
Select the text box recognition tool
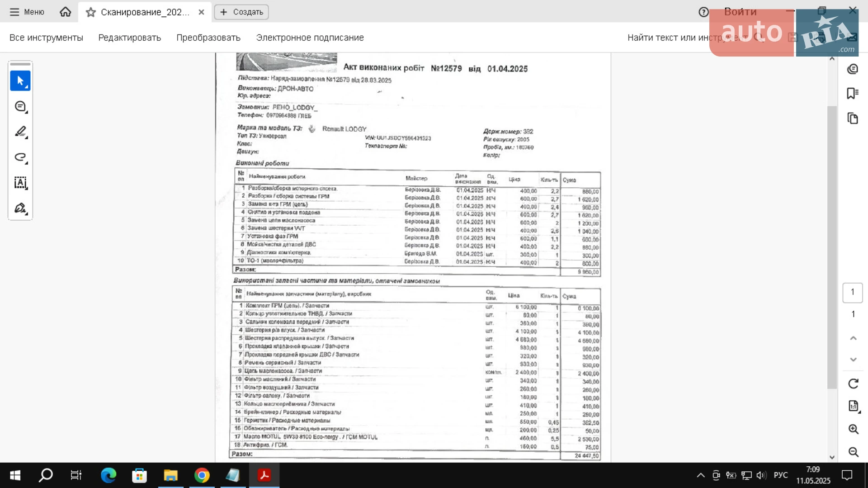[x=20, y=183]
